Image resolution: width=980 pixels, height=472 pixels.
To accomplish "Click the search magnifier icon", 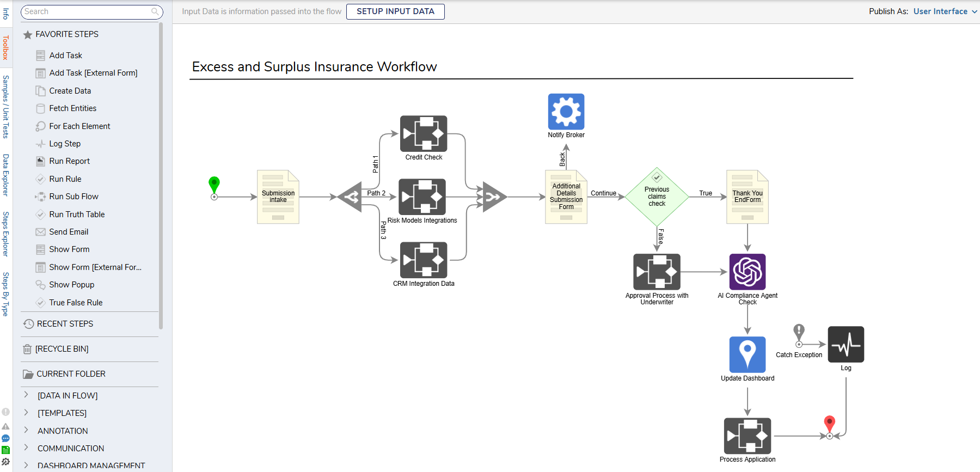I will coord(155,11).
